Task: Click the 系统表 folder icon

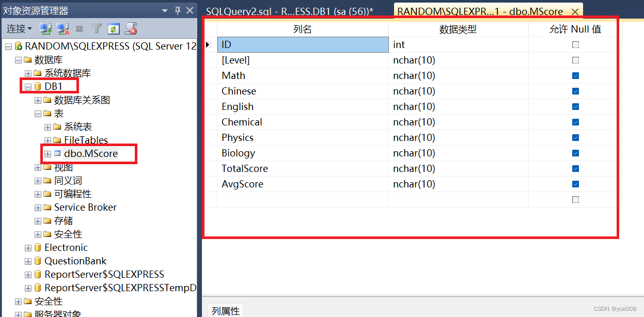Action: [x=57, y=126]
